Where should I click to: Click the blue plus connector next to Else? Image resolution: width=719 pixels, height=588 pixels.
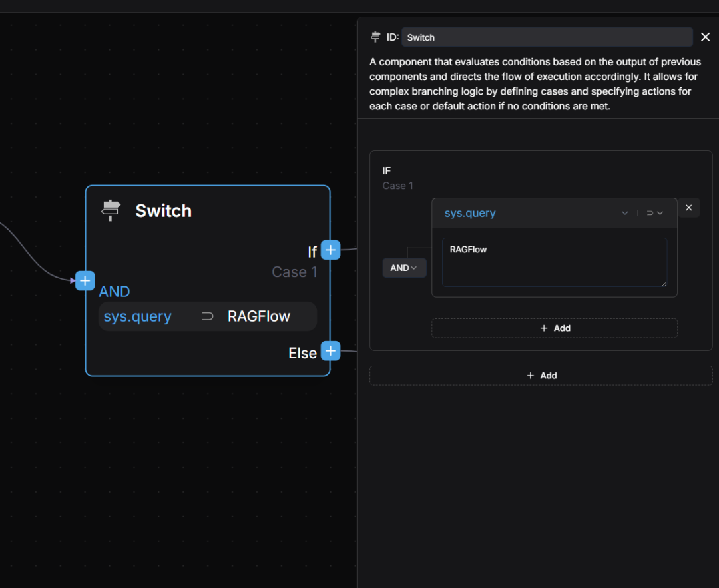[330, 351]
